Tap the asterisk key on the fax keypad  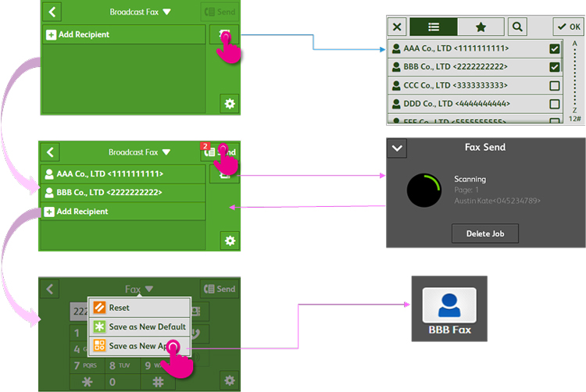[x=87, y=382]
